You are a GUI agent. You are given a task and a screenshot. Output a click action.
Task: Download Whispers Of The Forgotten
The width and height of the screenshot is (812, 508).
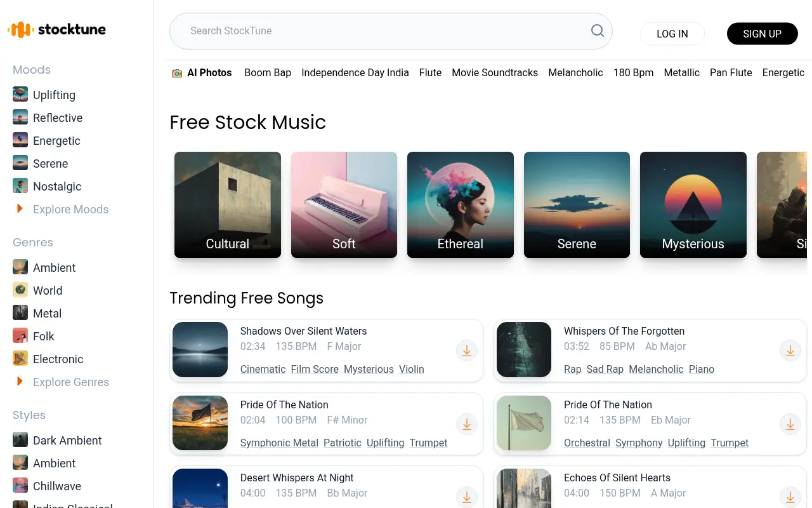click(x=790, y=351)
